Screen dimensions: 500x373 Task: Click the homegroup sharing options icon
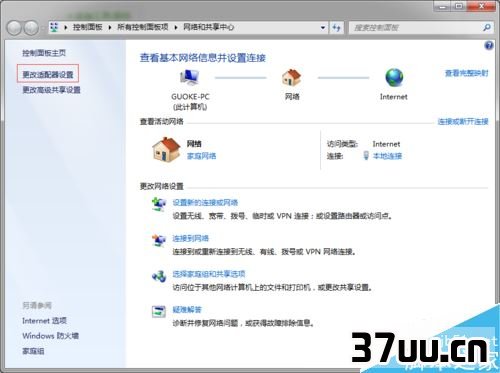(x=159, y=276)
